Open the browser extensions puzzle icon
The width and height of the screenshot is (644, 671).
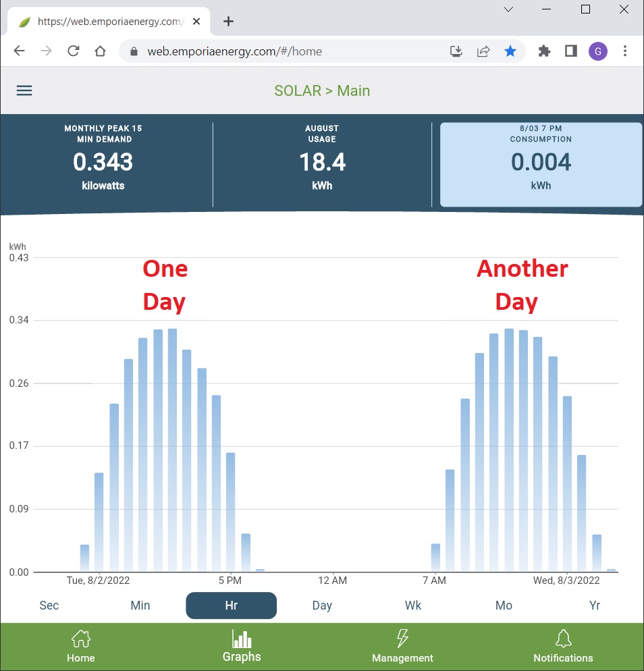[544, 51]
